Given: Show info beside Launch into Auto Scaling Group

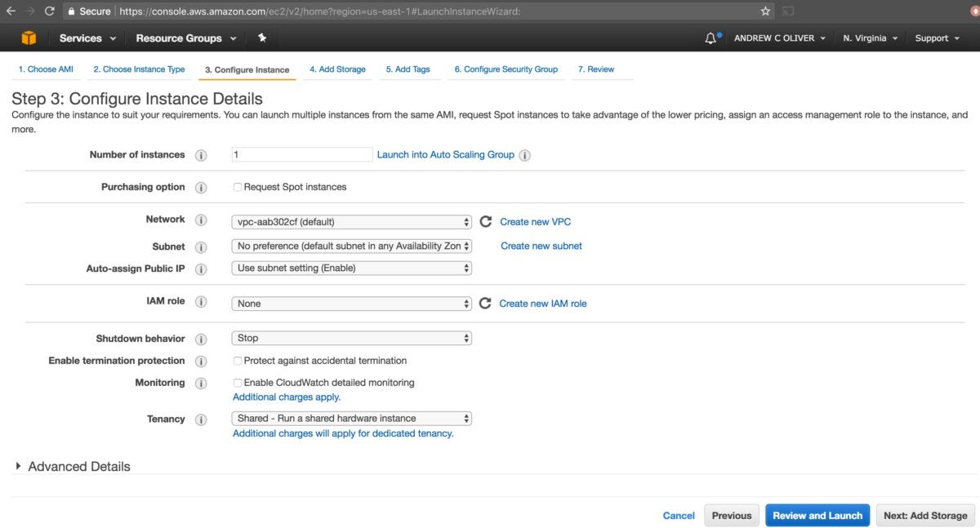Looking at the screenshot, I should click(525, 155).
